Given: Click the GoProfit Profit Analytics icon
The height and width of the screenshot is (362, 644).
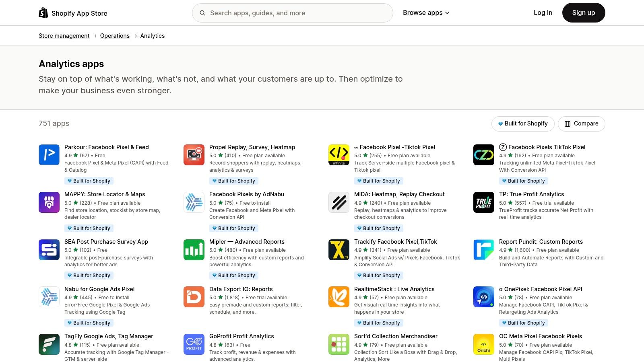Looking at the screenshot, I should point(194,344).
